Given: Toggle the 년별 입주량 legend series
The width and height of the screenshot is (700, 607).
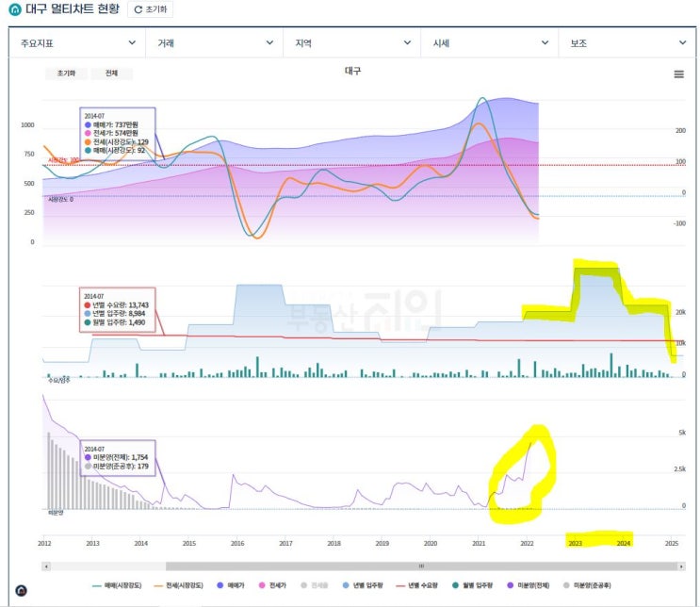Looking at the screenshot, I should click(x=363, y=585).
